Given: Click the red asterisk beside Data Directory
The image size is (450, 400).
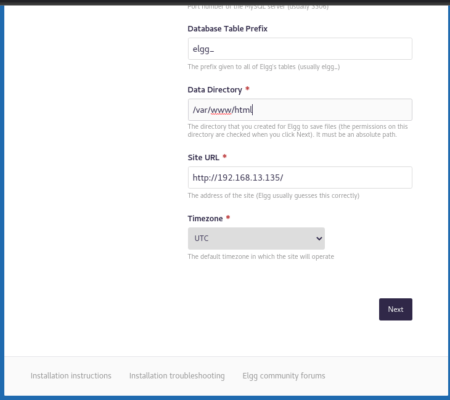Looking at the screenshot, I should click(x=247, y=88).
